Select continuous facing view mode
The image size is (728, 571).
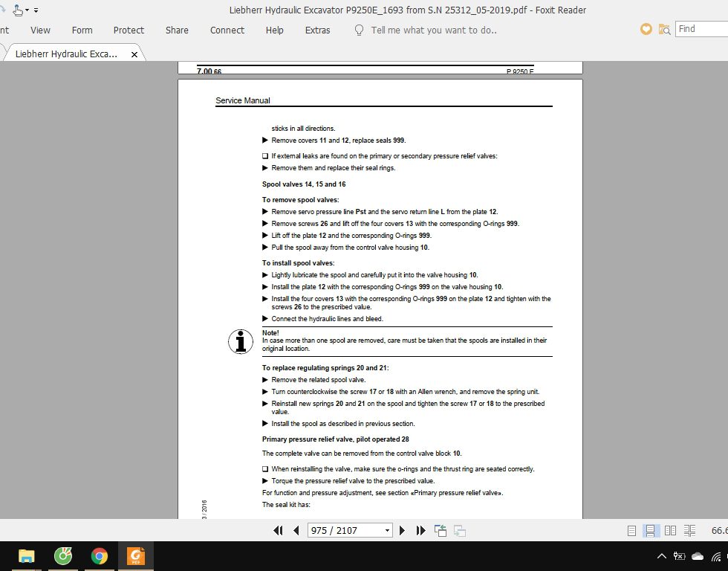(689, 531)
